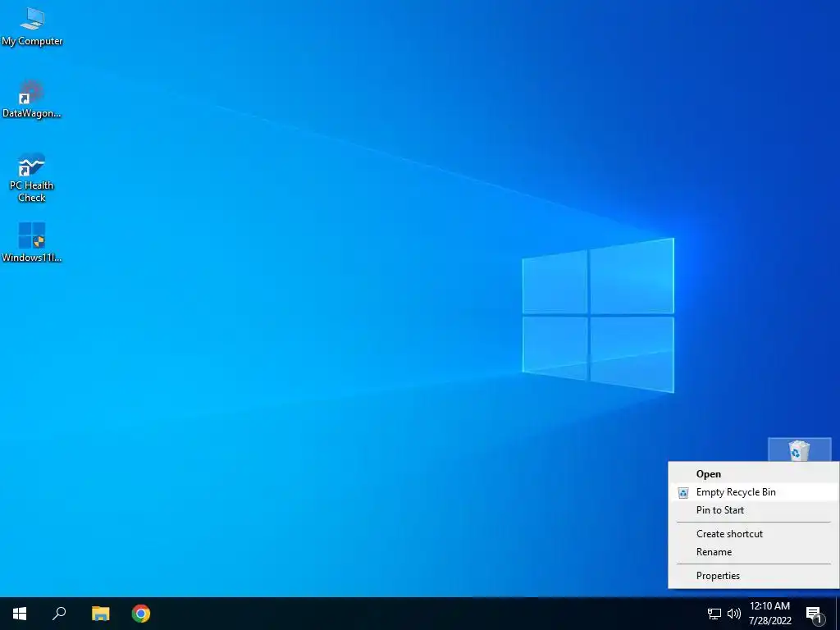Image resolution: width=840 pixels, height=630 pixels.
Task: Choose Create shortcut menu entry
Action: 754,534
